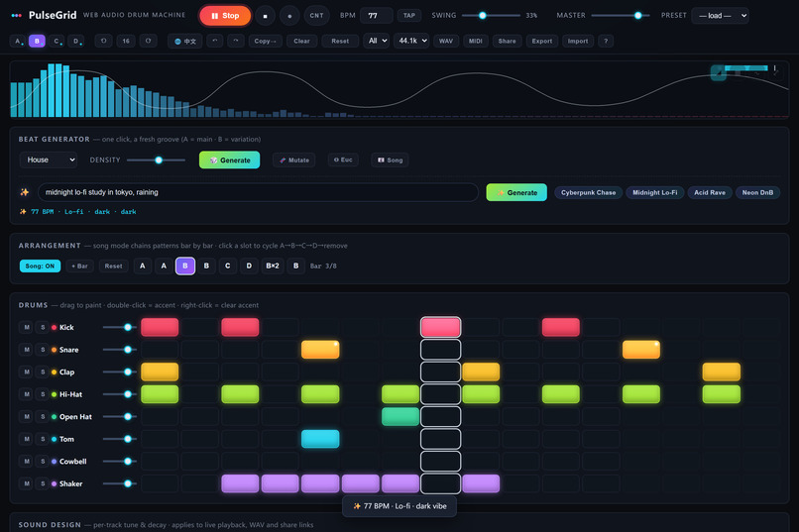799x532 pixels.
Task: Click the Import button
Action: tap(578, 42)
